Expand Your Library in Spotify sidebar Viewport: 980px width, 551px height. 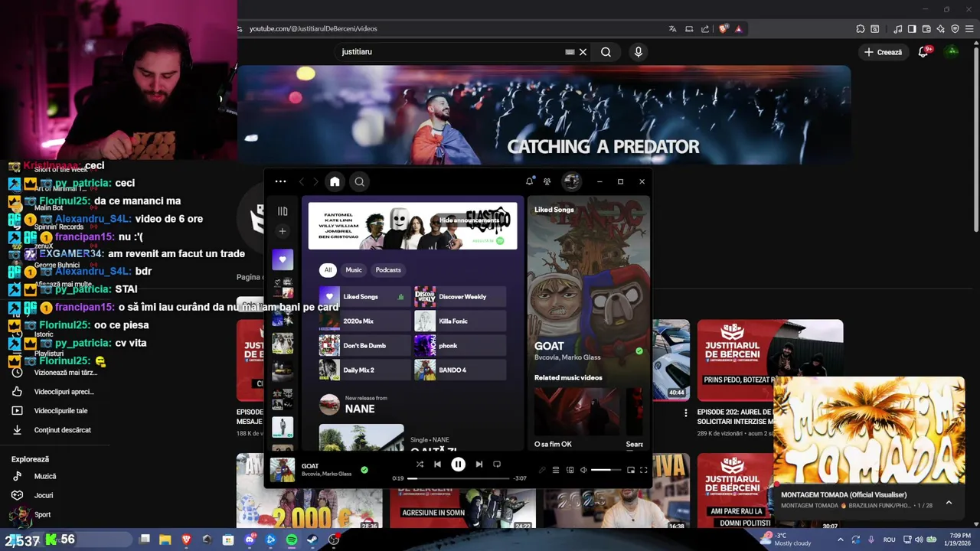283,211
